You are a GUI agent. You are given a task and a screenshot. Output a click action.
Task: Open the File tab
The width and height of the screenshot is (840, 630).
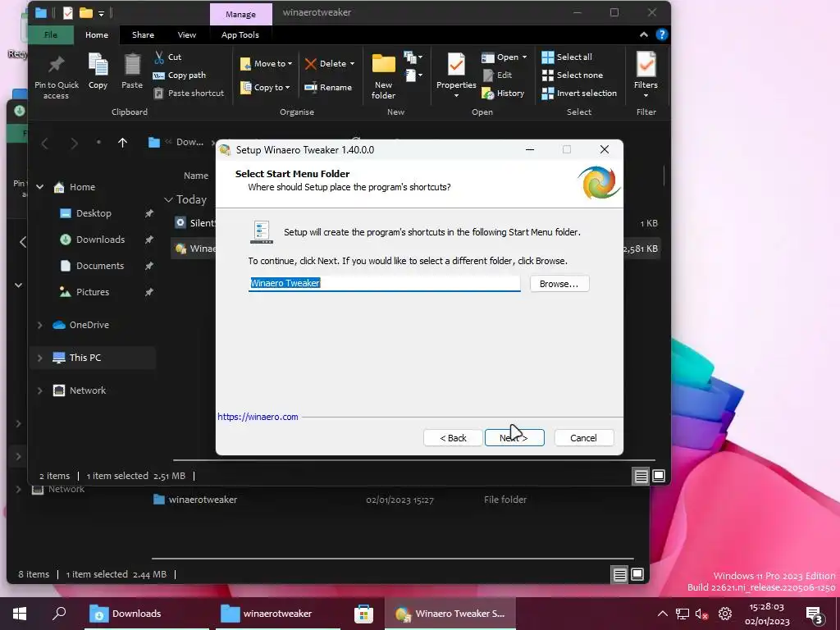(x=51, y=34)
